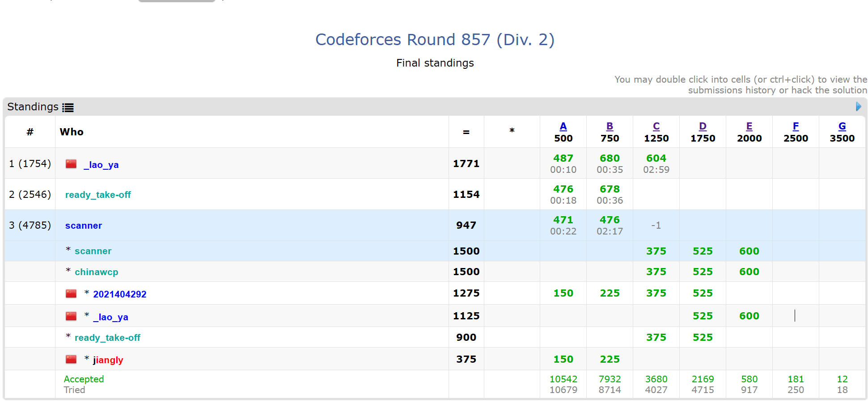Select _lao_ya's problem A cell showing 487
This screenshot has width=868, height=402.
tap(563, 163)
